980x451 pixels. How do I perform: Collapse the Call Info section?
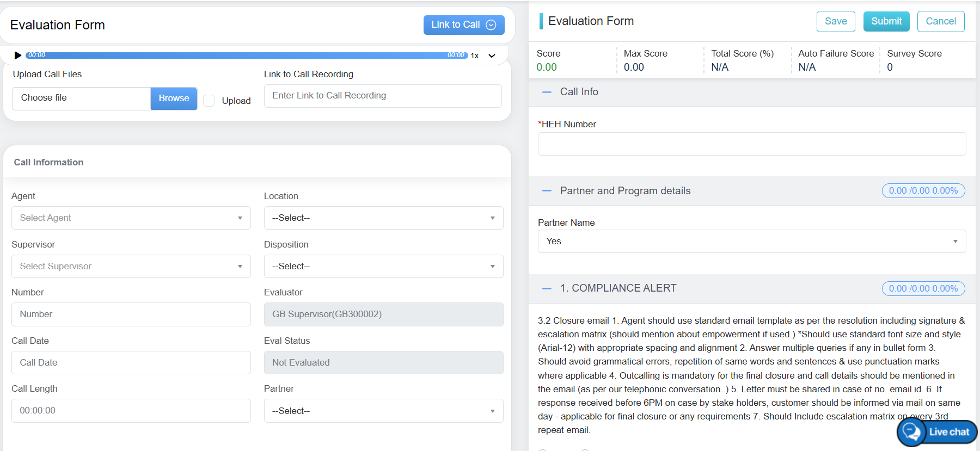[x=547, y=92]
